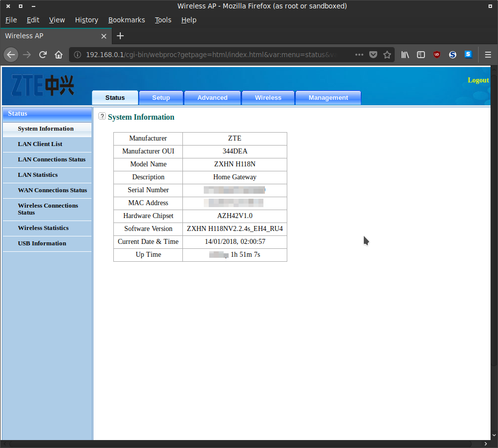Close the Wireless AP tab
Screen dimensions: 498x448
(104, 36)
